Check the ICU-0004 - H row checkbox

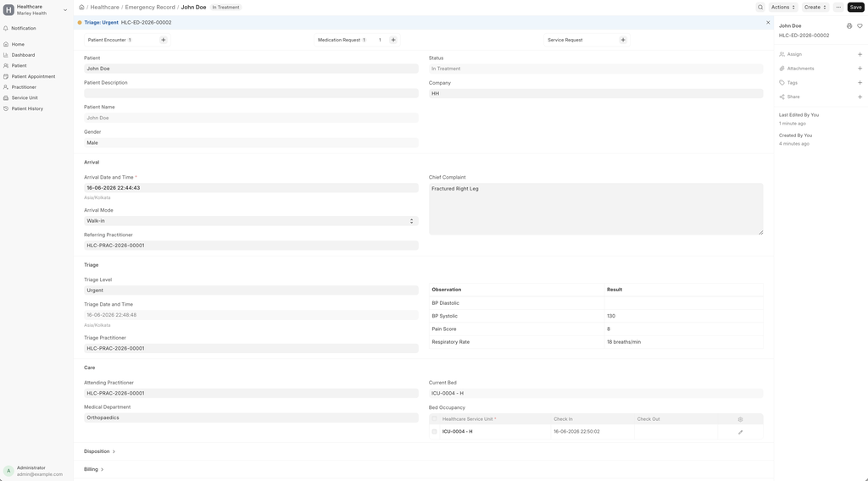pos(434,432)
